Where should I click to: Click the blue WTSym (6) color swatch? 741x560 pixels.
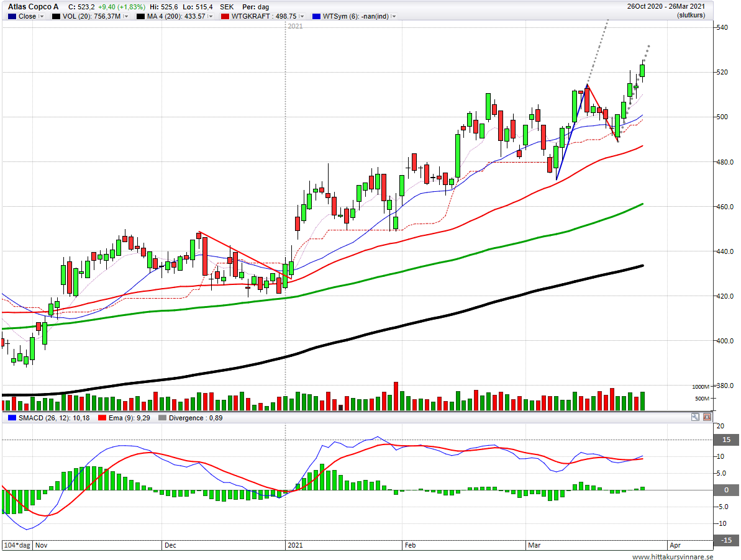click(x=317, y=17)
